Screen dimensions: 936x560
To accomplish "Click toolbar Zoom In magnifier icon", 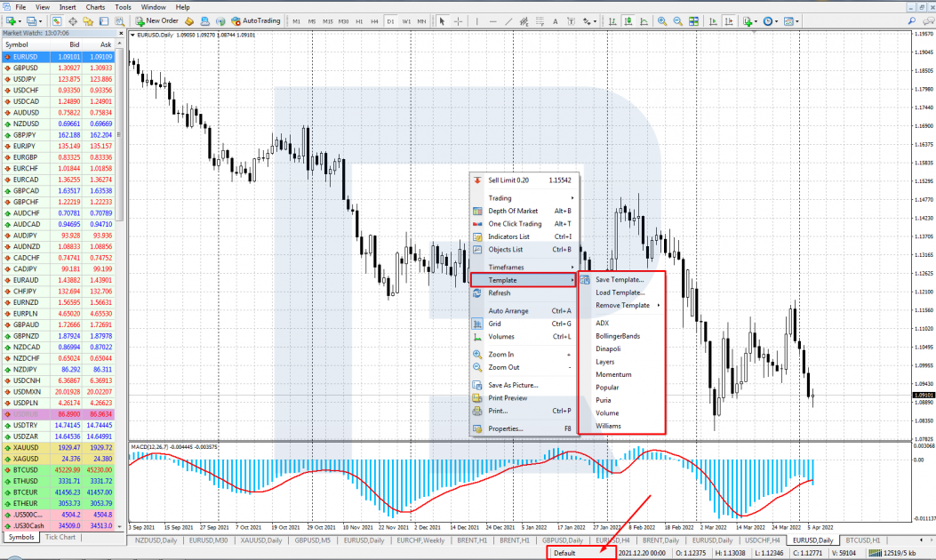I will 662,21.
